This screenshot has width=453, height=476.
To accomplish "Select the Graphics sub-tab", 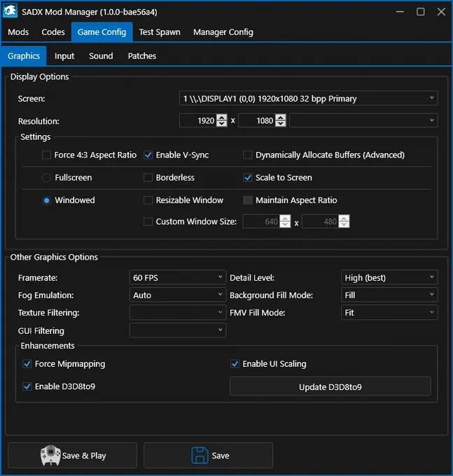I will click(24, 56).
